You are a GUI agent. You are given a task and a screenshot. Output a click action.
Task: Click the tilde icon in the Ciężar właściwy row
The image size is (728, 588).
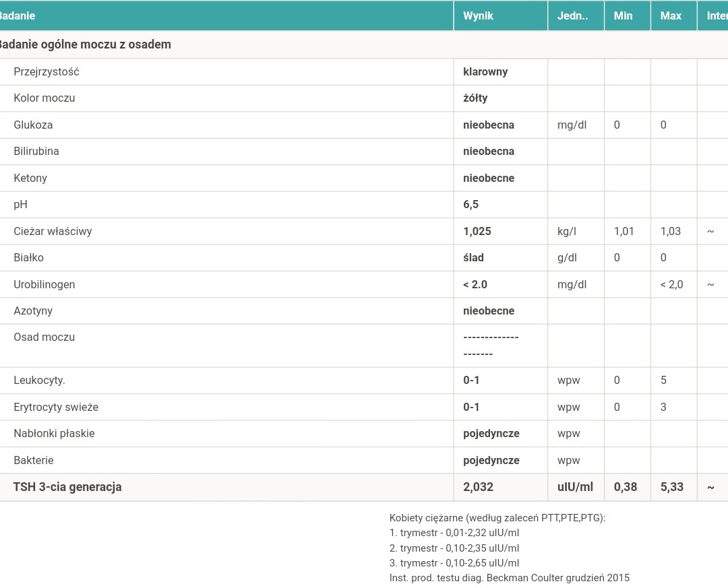[x=710, y=231]
